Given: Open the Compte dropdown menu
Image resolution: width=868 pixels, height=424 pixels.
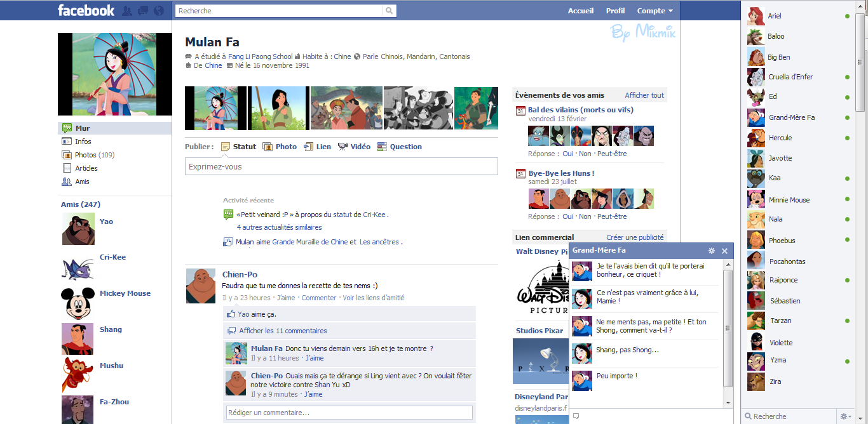Looking at the screenshot, I should pyautogui.click(x=654, y=11).
